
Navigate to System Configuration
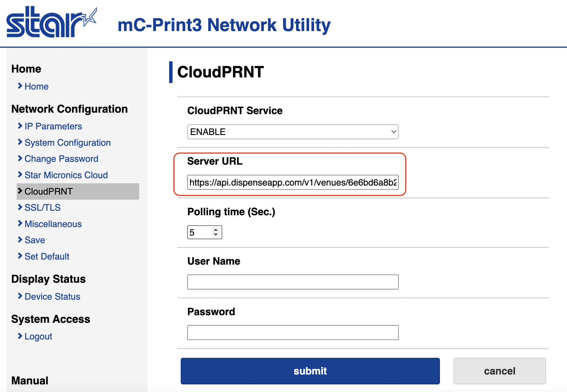click(67, 143)
